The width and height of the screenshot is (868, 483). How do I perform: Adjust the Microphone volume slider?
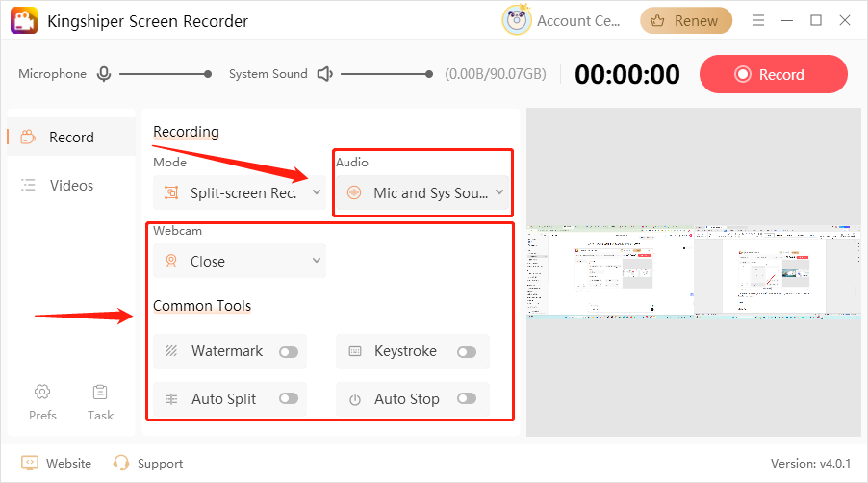tap(164, 74)
